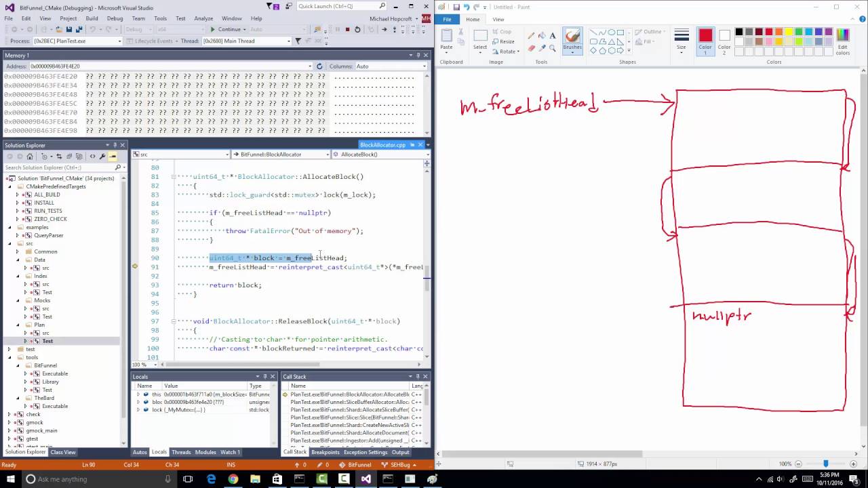Collapse the AllocateBlock function outline at line 81
Image resolution: width=868 pixels, height=488 pixels.
pos(174,177)
